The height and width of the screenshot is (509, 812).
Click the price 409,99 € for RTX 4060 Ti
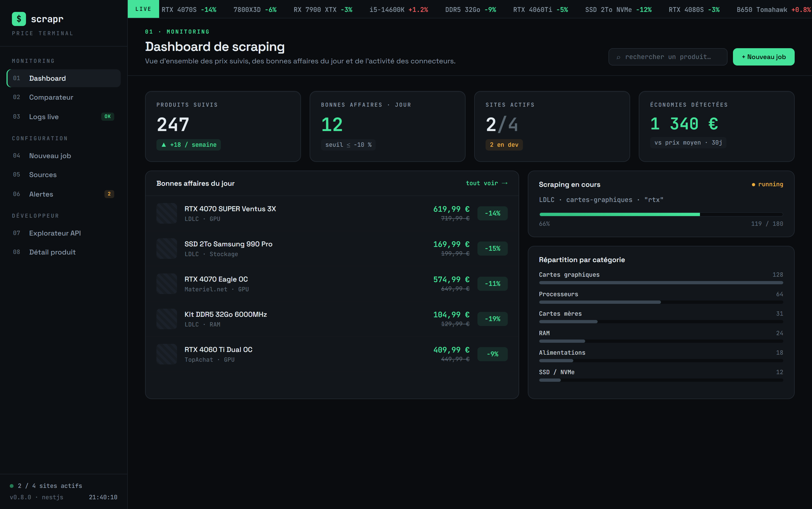tap(451, 350)
